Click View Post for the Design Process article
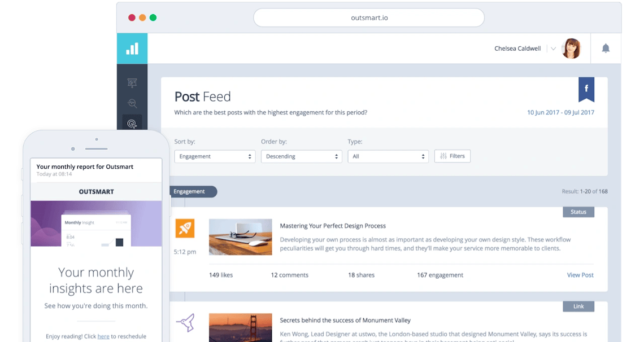Viewport: 644px width, 342px height. coord(580,275)
